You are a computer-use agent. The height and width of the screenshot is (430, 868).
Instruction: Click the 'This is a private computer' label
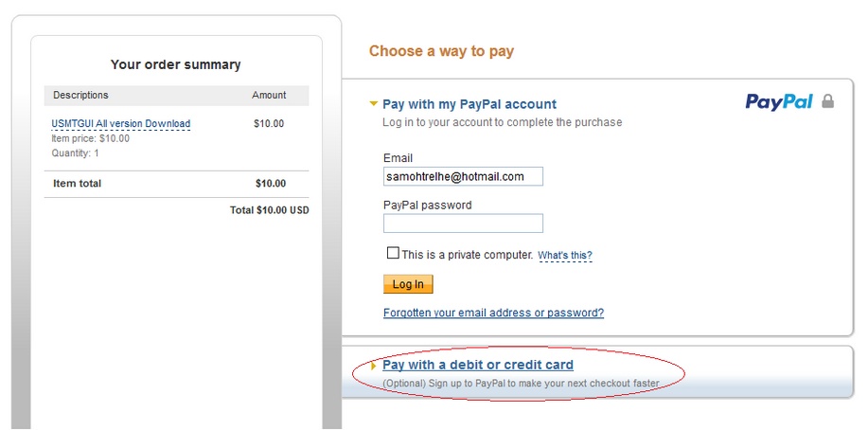(468, 255)
